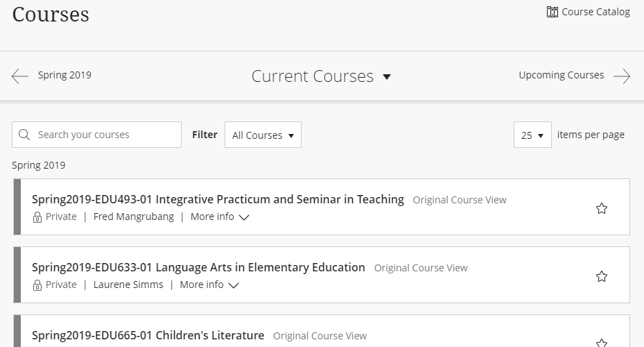Click the lock icon on EDU633-01 course
Screen dimensions: 644x347
click(x=37, y=285)
